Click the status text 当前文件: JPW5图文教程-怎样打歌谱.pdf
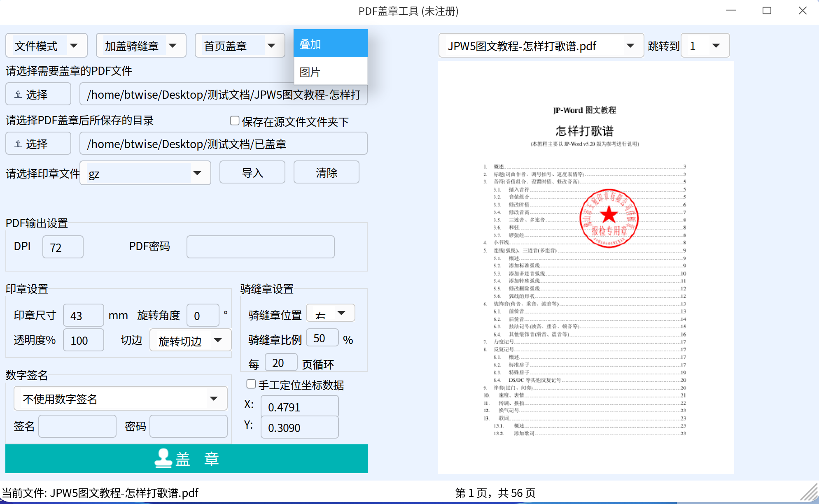This screenshot has height=504, width=819. [x=100, y=492]
